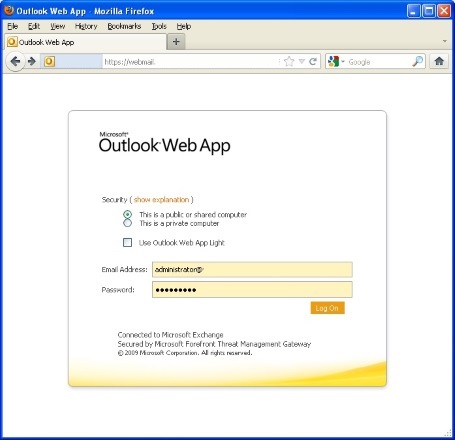
Task: Open the Tools menu
Action: tap(159, 26)
